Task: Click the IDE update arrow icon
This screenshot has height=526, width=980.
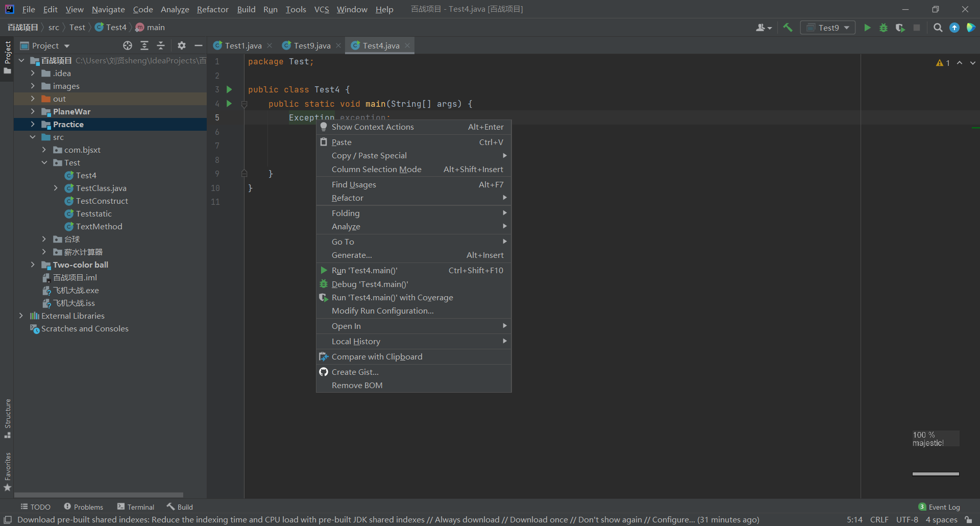Action: click(954, 28)
